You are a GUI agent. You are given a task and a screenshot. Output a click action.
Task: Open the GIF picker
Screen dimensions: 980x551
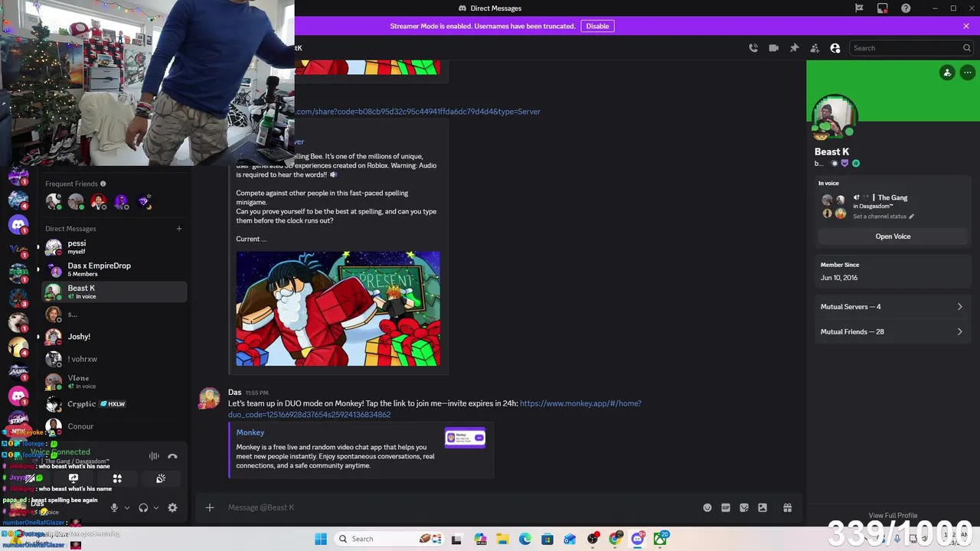pyautogui.click(x=726, y=507)
